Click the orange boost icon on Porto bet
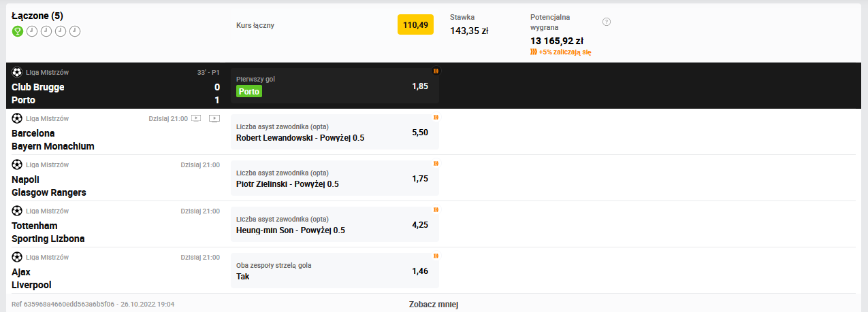 pyautogui.click(x=436, y=71)
